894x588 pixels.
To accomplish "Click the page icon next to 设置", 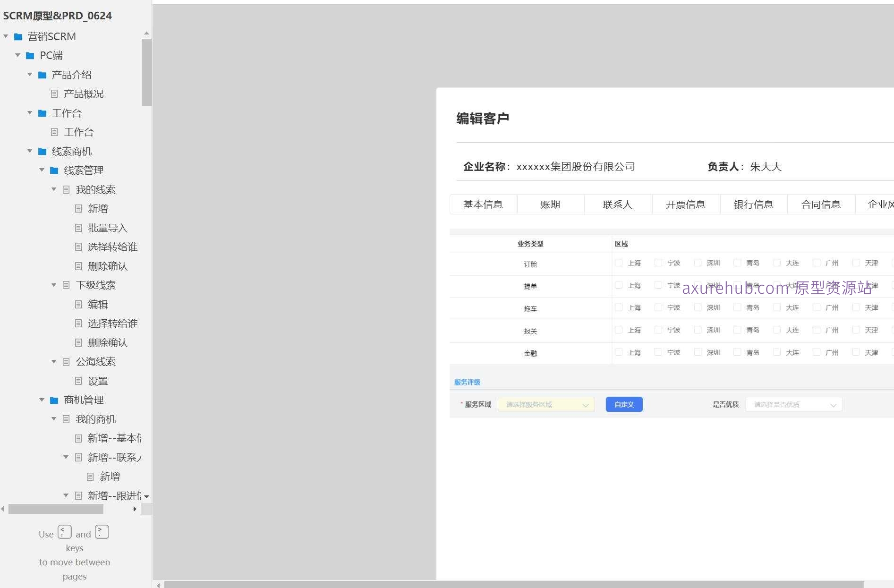I will [x=78, y=381].
